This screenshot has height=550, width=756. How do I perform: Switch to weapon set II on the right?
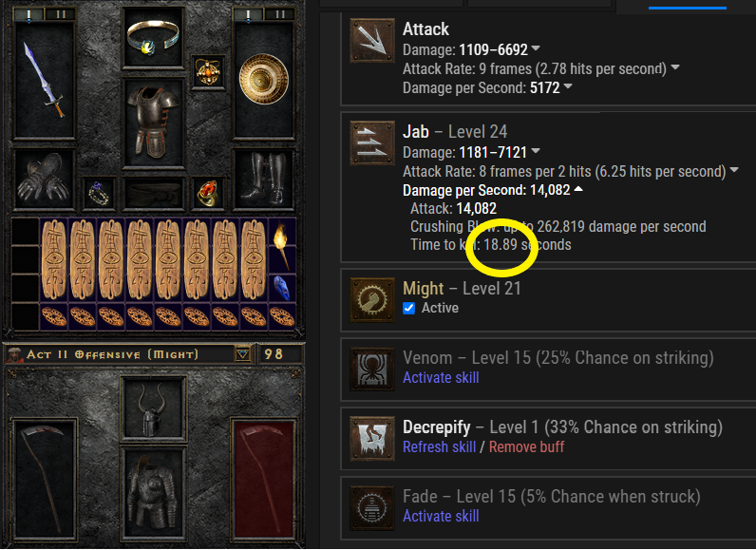tap(279, 14)
